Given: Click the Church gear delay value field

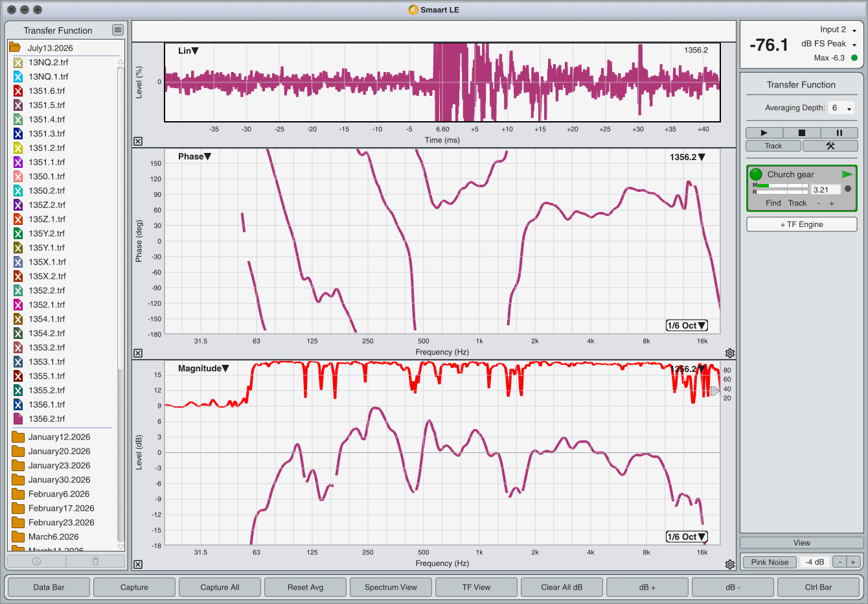Looking at the screenshot, I should (x=826, y=190).
